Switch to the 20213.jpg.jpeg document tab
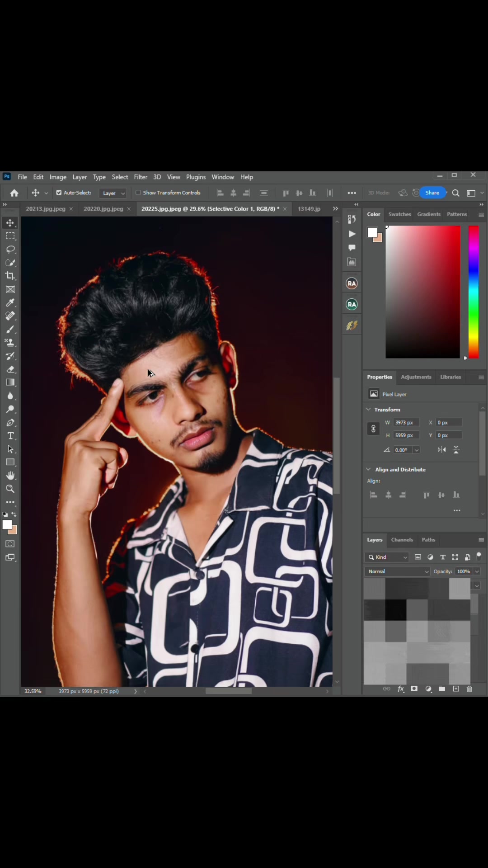 [46, 209]
